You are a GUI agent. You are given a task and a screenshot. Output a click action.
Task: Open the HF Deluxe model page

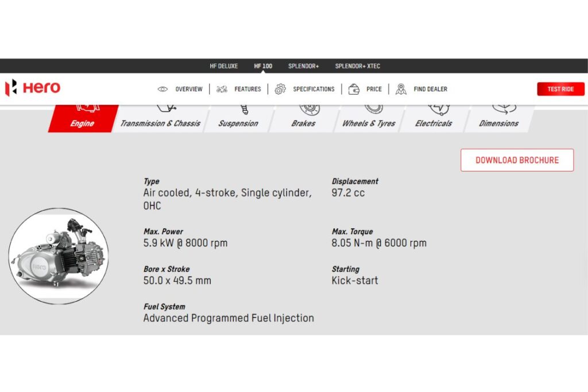pos(223,66)
